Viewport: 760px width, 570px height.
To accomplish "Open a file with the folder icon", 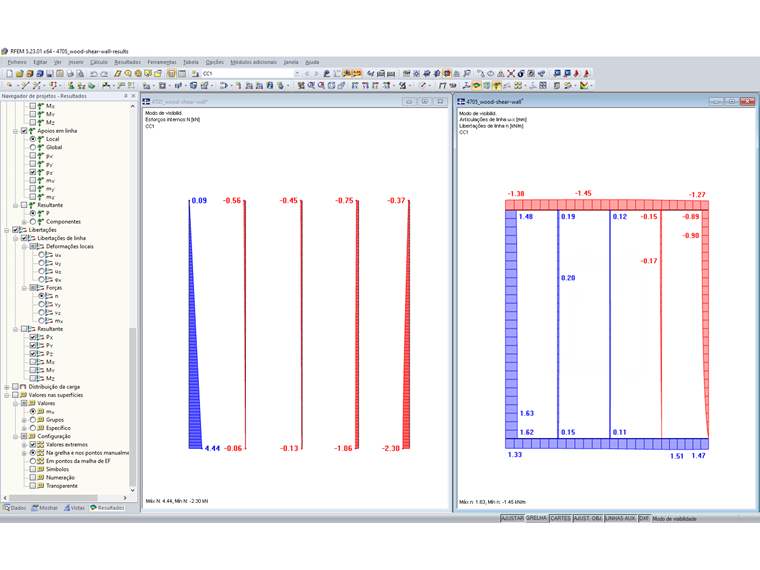I will (x=19, y=73).
